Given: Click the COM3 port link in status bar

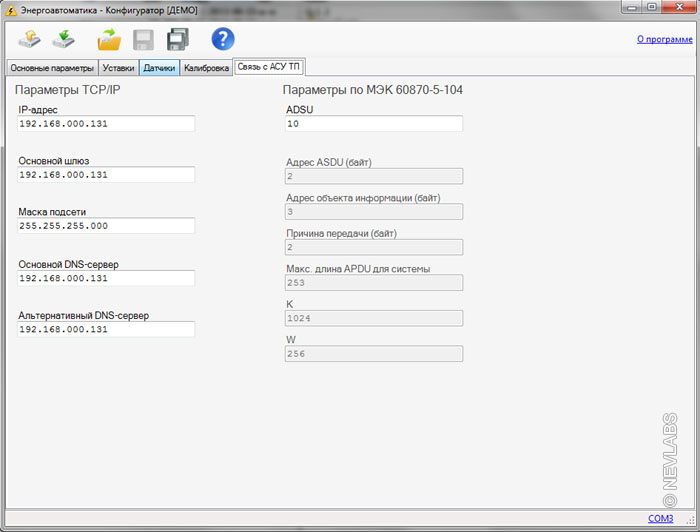Looking at the screenshot, I should point(661,518).
